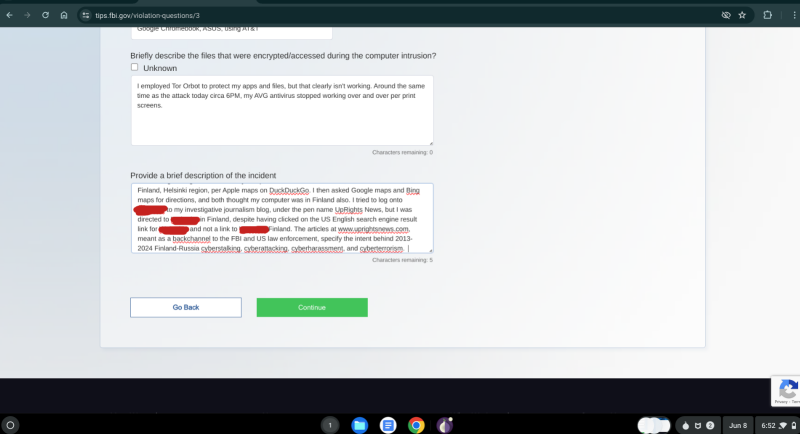Click the tips.fbi.gov address bar URL
Viewport: 800px width, 434px height.
[x=147, y=16]
